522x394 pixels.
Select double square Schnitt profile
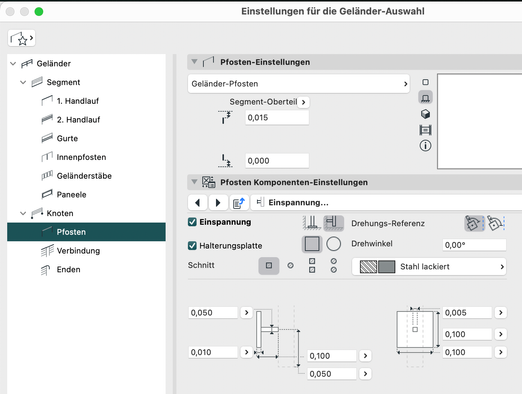[312, 266]
